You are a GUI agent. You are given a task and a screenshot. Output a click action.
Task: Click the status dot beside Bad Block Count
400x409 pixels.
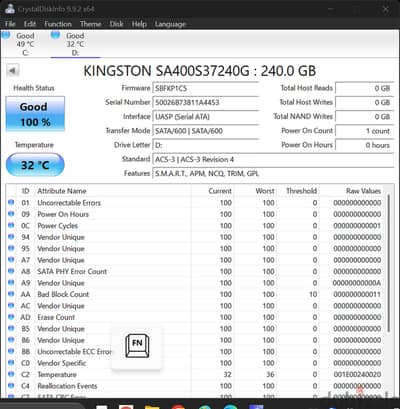click(11, 294)
